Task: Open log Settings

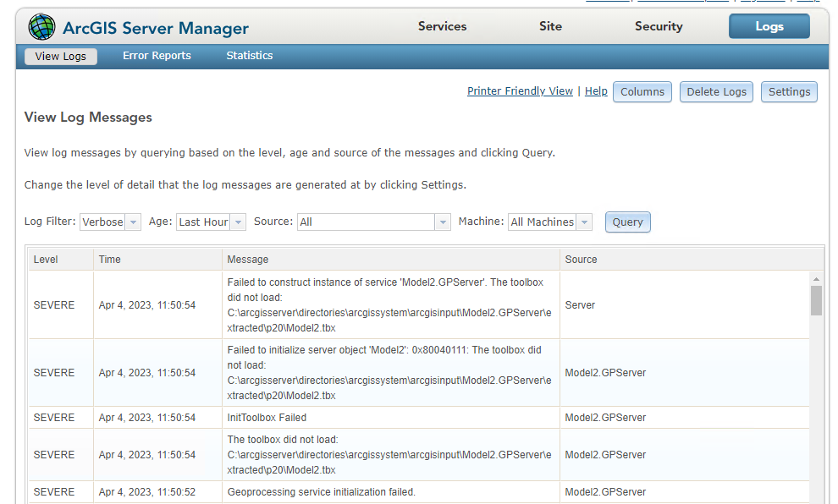Action: tap(789, 92)
